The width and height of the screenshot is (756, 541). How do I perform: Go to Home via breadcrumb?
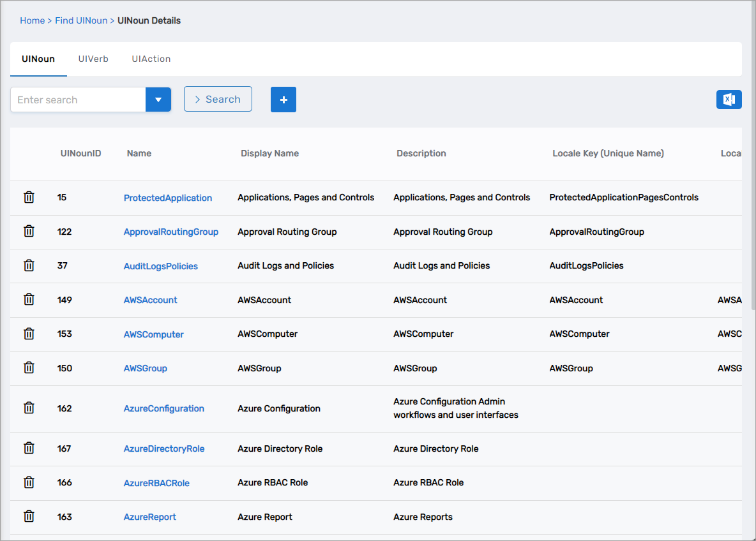pos(32,20)
